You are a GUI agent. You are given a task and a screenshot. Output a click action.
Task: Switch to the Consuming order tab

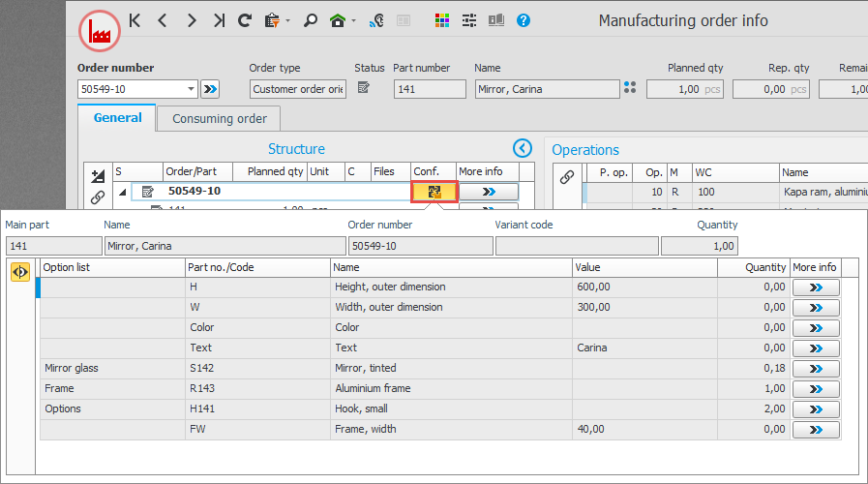click(x=220, y=119)
